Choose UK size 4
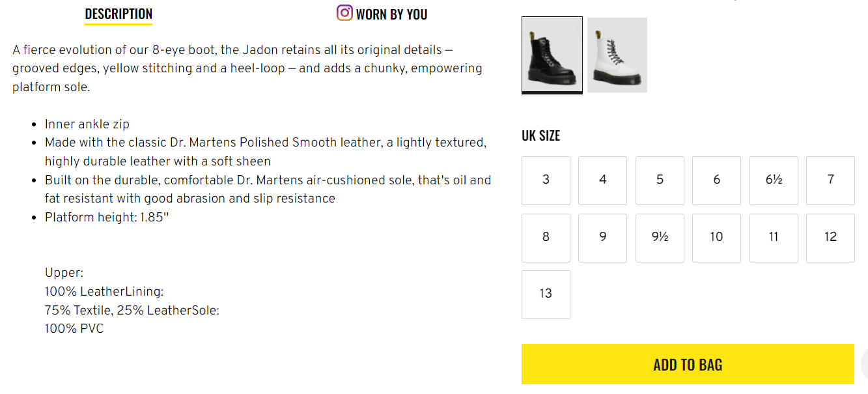 pos(603,180)
